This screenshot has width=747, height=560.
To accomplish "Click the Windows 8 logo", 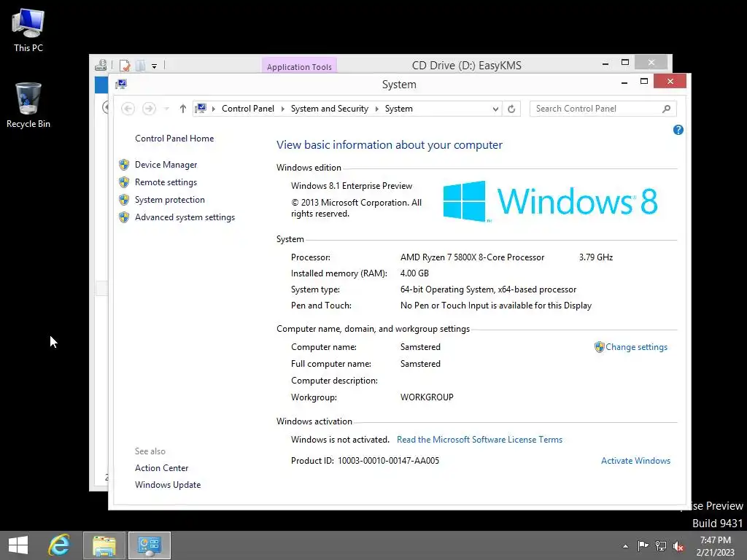I will pos(550,201).
